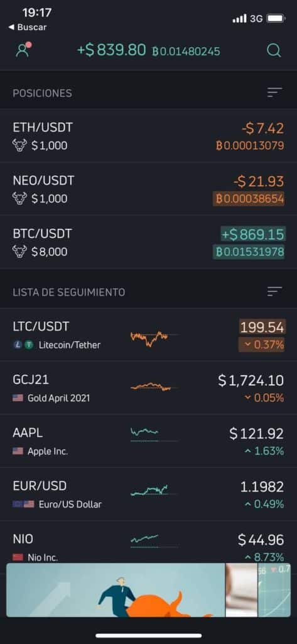This screenshot has width=297, height=644.
Task: Open the GCJ21 Gold April 2021 mini chart
Action: 154,387
